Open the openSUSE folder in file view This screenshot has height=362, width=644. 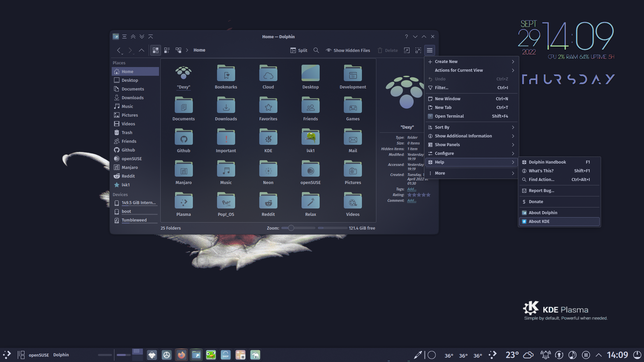tap(310, 173)
